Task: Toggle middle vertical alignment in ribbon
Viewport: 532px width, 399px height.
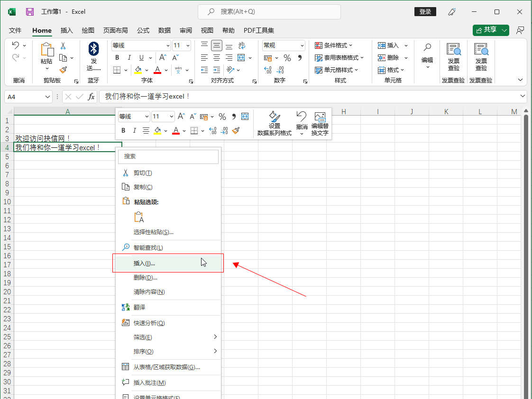Action: pos(217,45)
